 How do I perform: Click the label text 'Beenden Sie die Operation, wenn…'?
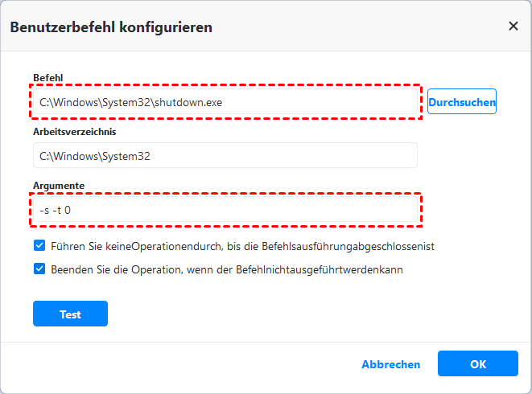tap(225, 269)
